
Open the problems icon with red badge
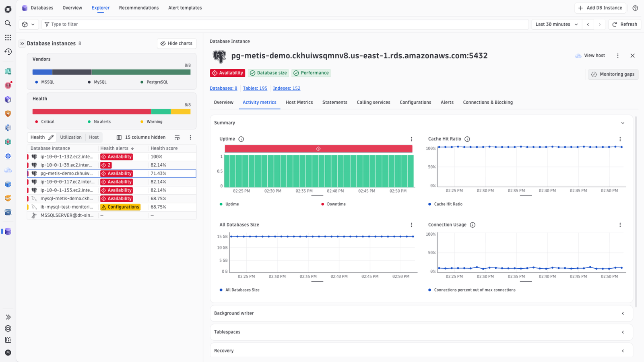(x=8, y=85)
